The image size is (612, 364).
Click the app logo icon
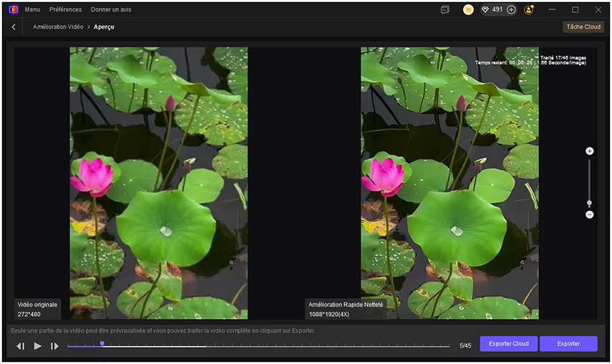[x=13, y=10]
